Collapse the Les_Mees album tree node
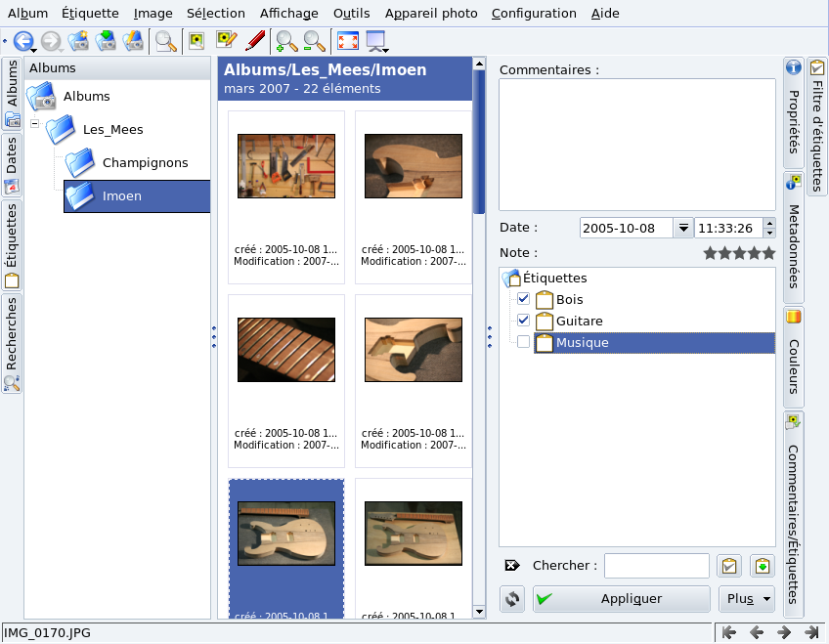This screenshot has width=829, height=644. 35,125
